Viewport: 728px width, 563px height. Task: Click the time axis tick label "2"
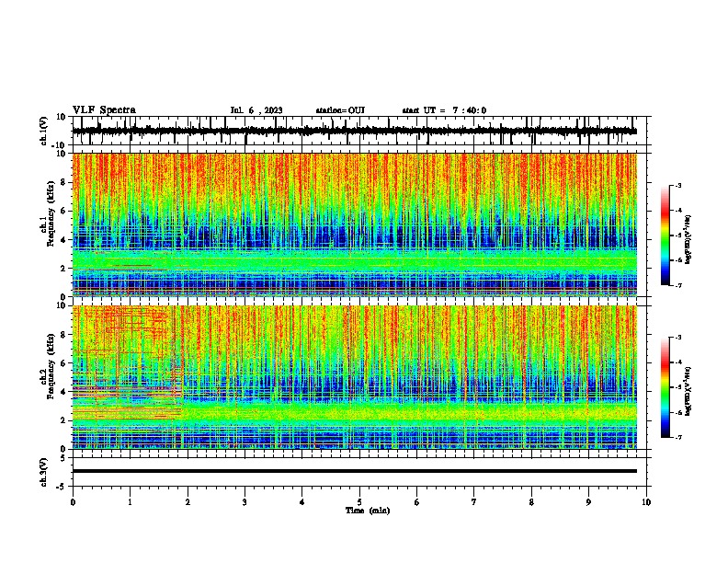(188, 502)
